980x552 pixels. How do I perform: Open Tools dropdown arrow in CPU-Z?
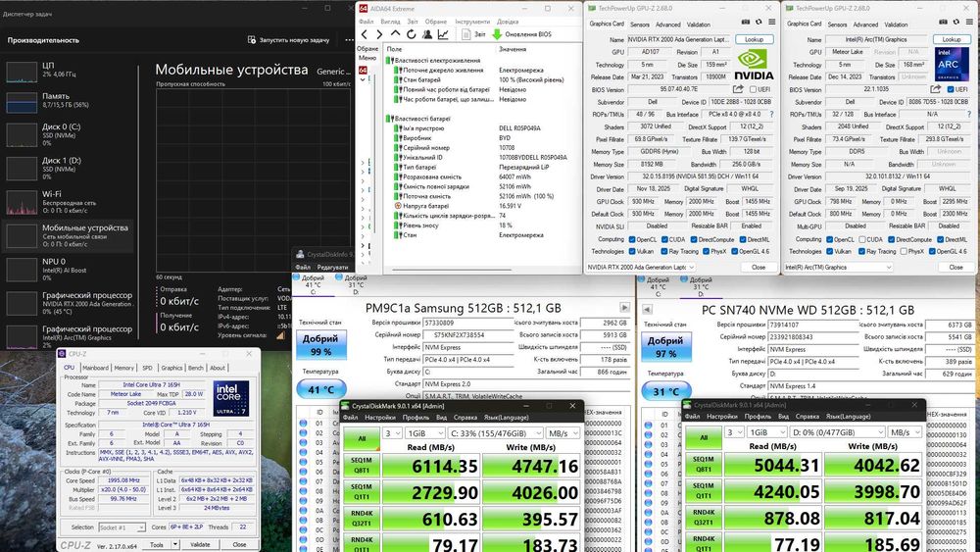(x=175, y=544)
